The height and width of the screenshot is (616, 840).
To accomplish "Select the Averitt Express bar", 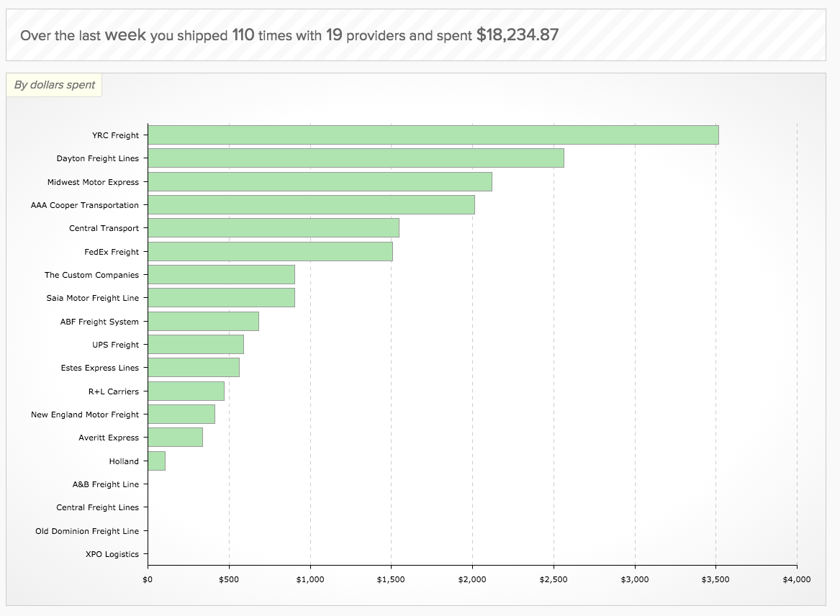I will [x=176, y=437].
